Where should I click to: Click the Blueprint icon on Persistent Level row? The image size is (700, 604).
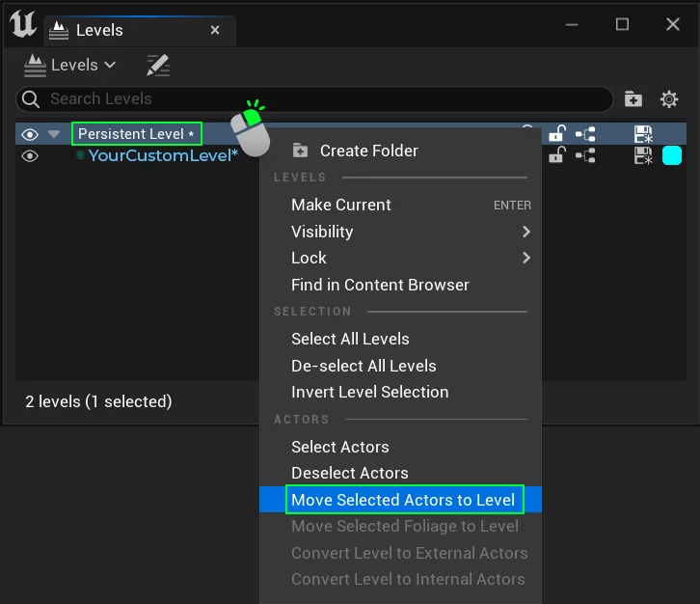pyautogui.click(x=585, y=134)
